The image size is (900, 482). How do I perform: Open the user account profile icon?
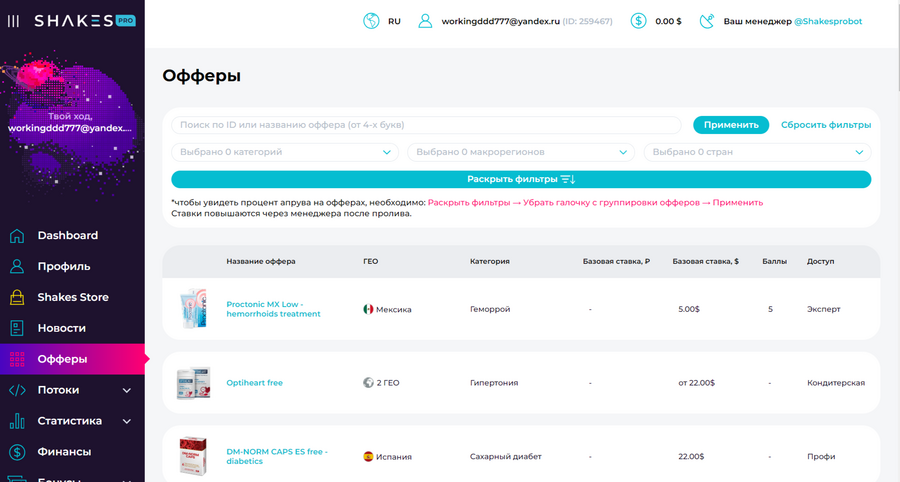pyautogui.click(x=426, y=21)
